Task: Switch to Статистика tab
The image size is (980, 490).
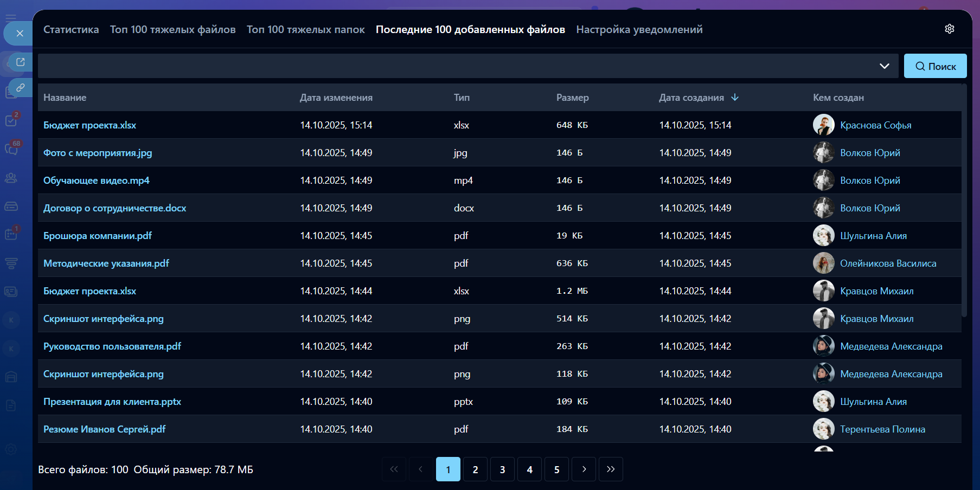Action: [71, 30]
